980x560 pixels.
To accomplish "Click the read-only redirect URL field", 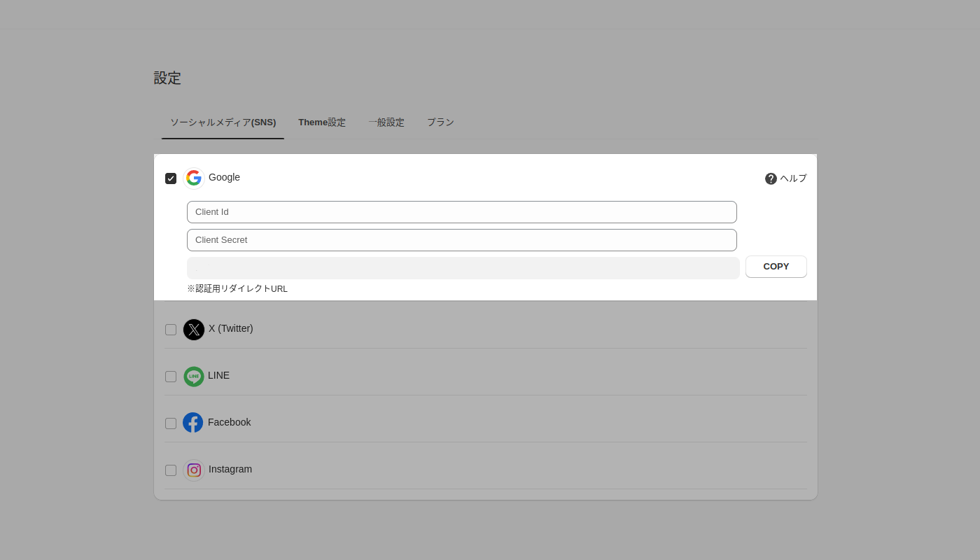I will [463, 268].
